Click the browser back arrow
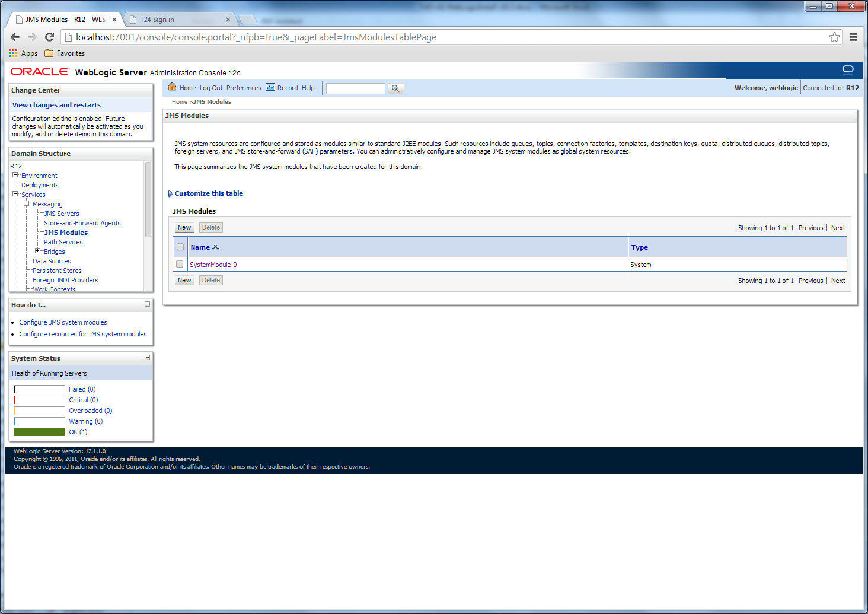This screenshot has width=868, height=614. tap(15, 37)
